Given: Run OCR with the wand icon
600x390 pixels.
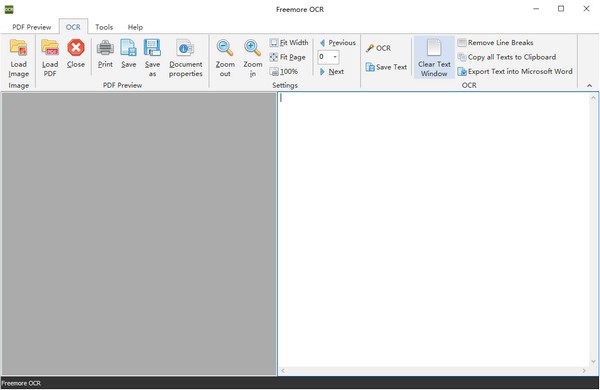Looking at the screenshot, I should point(378,48).
